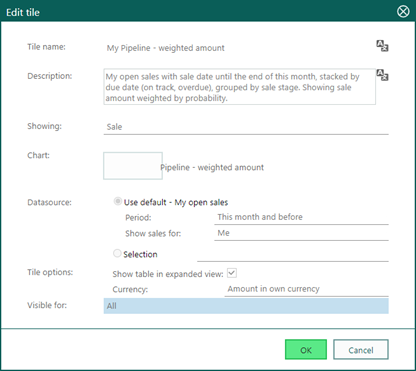The width and height of the screenshot is (416, 371).
Task: Click the Visible for label
Action: 47,305
